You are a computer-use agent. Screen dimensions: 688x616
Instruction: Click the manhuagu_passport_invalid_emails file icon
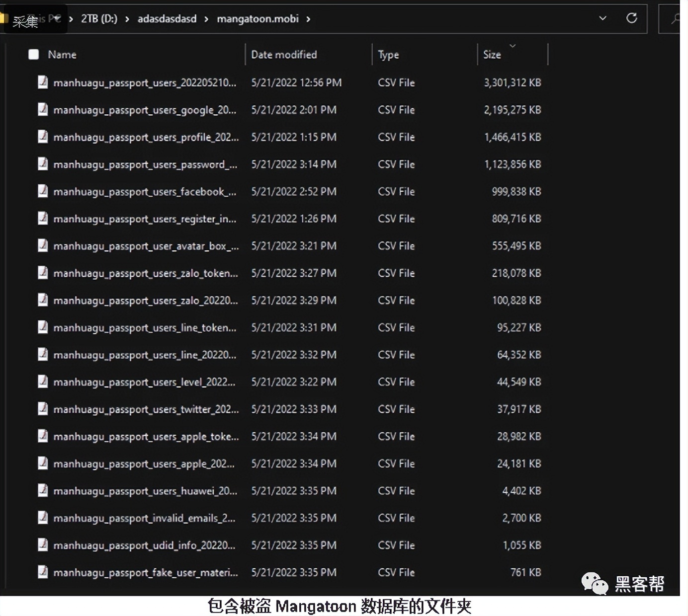click(43, 518)
